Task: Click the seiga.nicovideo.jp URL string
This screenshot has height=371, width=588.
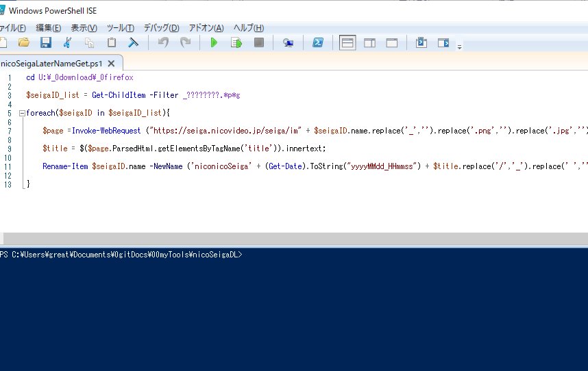Action: 225,131
